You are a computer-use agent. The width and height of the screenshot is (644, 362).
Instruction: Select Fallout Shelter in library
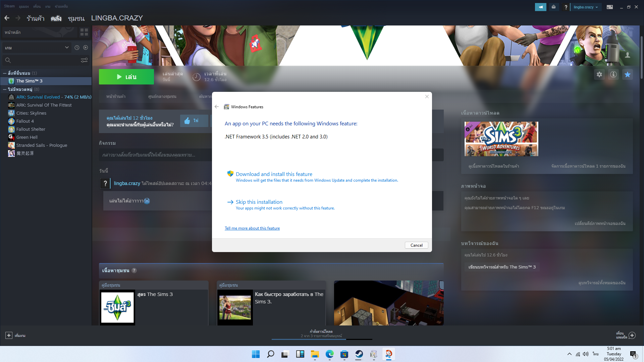[x=46, y=129]
